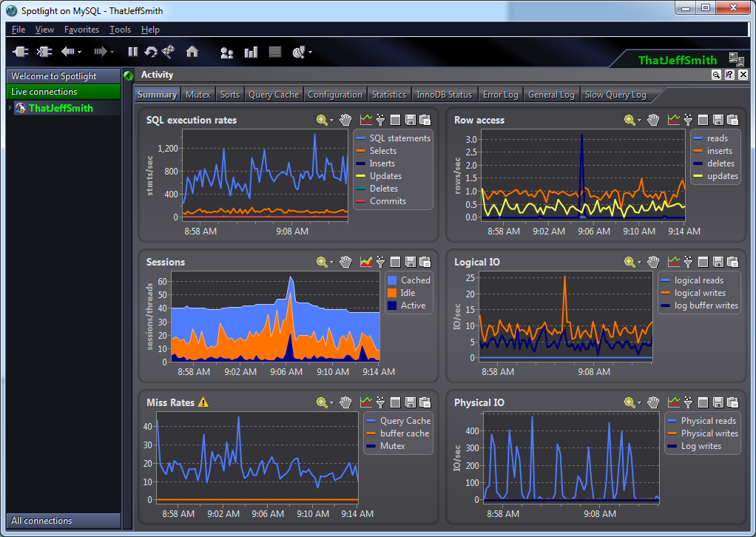Click the alarm clock icon in toolbar
Screen dimensions: 756x537
[298, 52]
